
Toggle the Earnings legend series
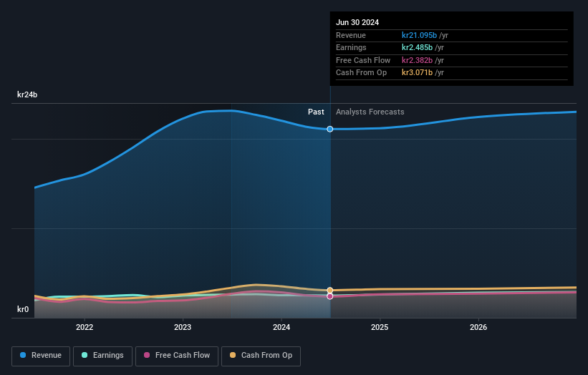(x=102, y=356)
